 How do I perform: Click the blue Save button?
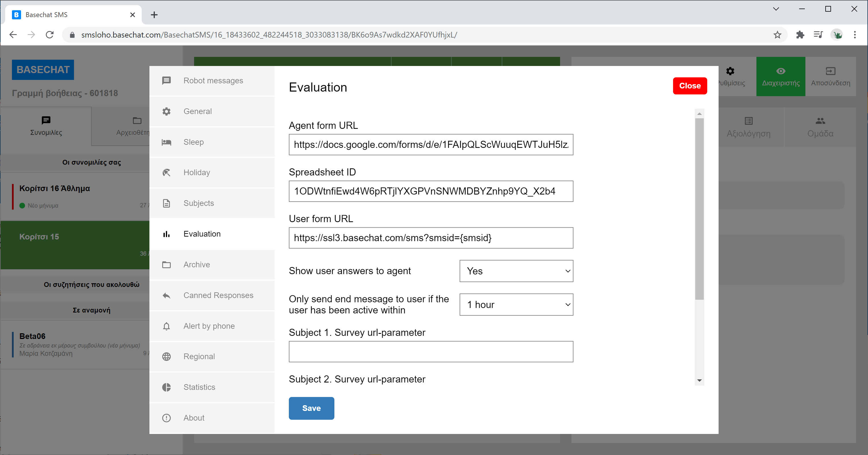pyautogui.click(x=311, y=408)
